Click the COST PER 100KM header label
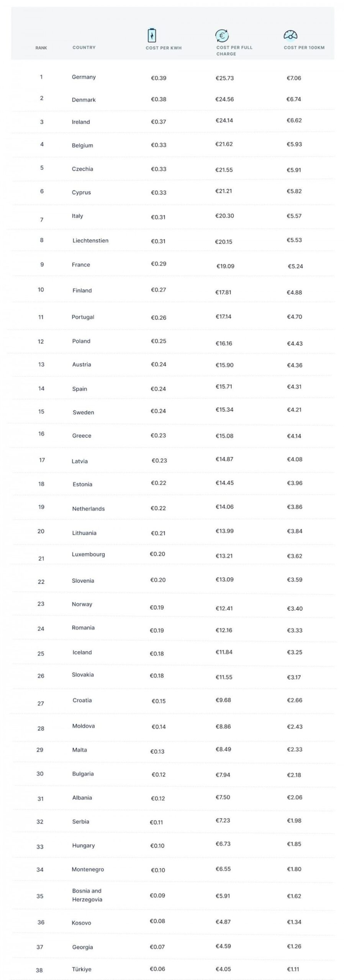 pos(304,47)
